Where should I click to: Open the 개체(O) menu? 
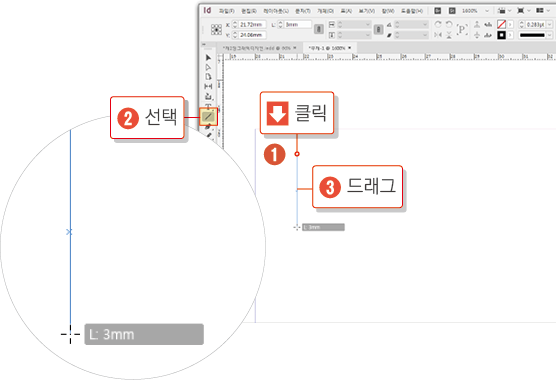click(325, 11)
